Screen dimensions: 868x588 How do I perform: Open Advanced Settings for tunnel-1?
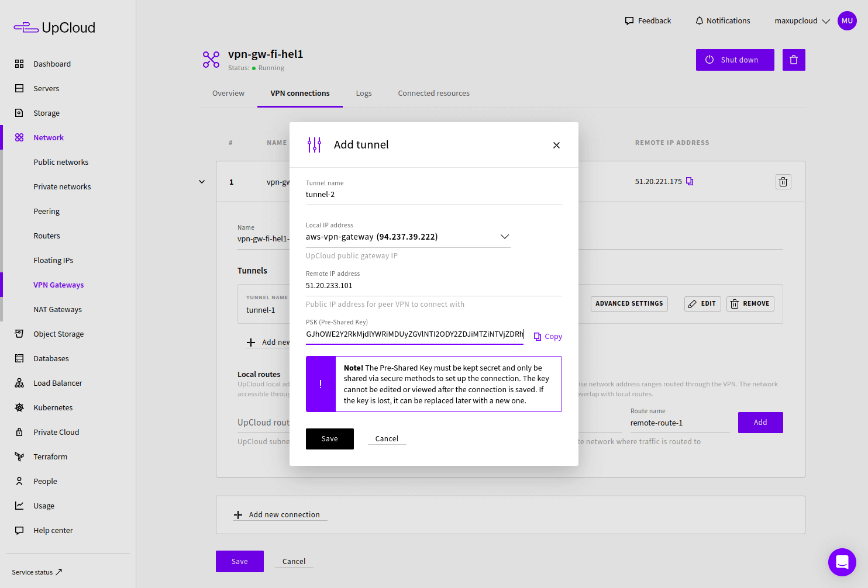tap(629, 304)
